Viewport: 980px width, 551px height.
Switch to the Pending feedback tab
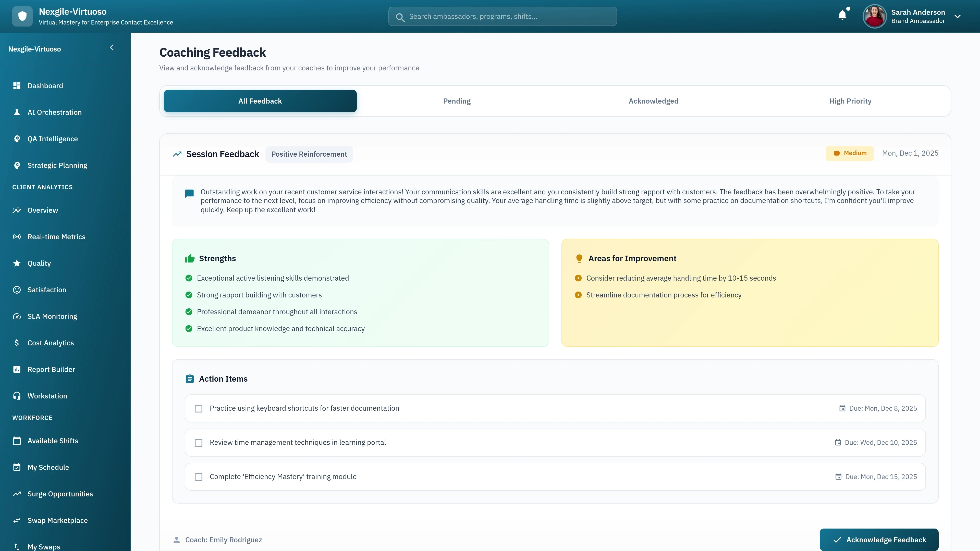[457, 101]
